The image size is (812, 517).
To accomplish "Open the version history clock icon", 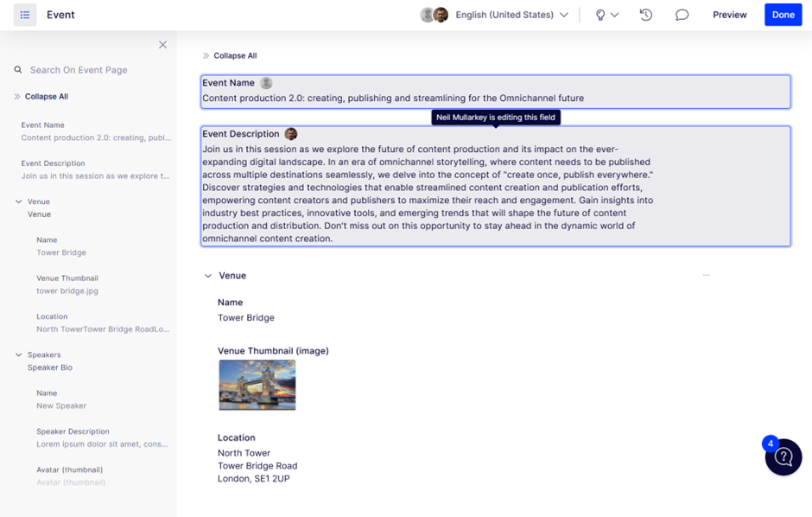I will (x=646, y=15).
